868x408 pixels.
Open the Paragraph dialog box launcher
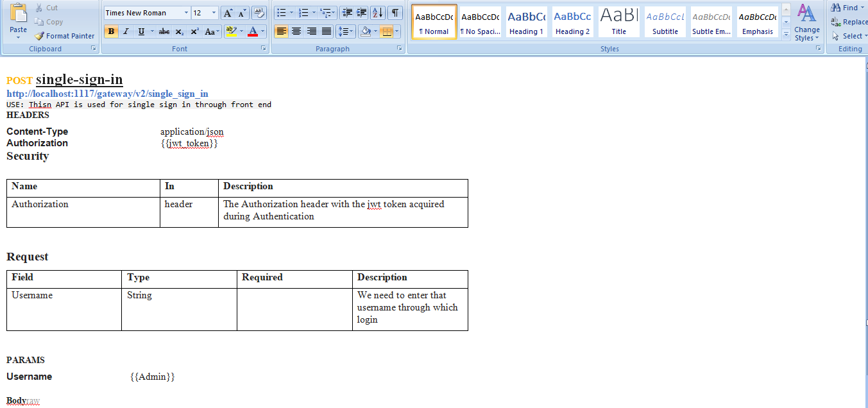click(x=400, y=49)
